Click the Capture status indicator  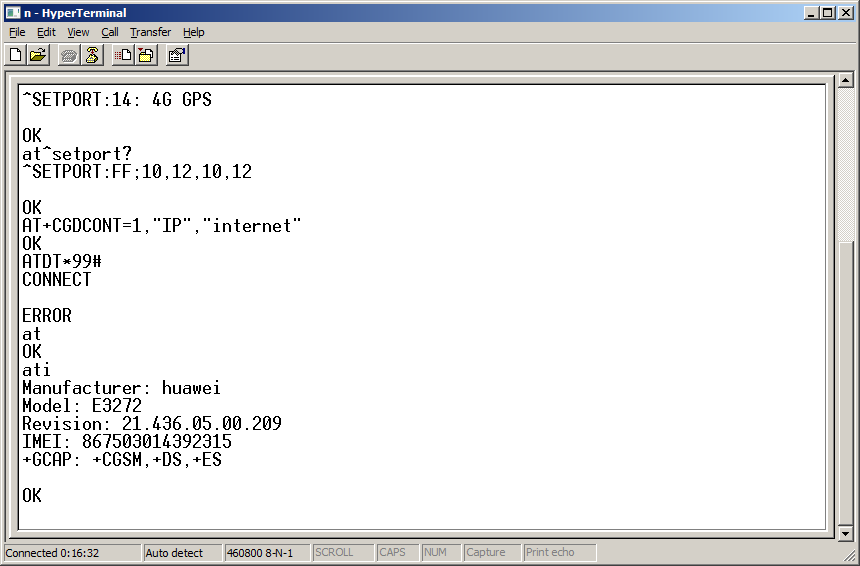pyautogui.click(x=492, y=553)
